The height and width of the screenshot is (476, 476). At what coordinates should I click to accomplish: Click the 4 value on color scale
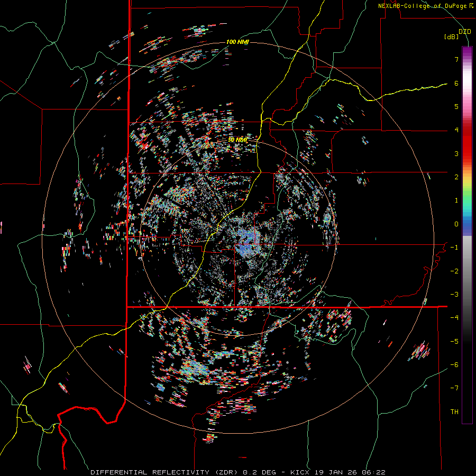456,130
